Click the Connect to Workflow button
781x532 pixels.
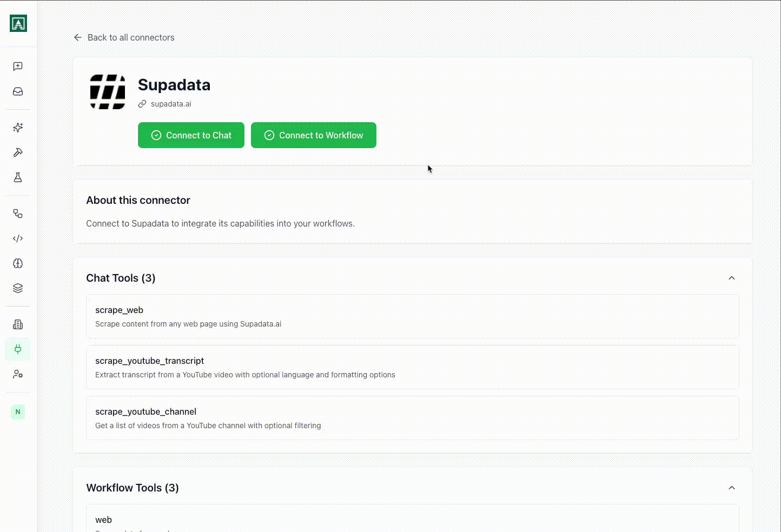pos(313,135)
